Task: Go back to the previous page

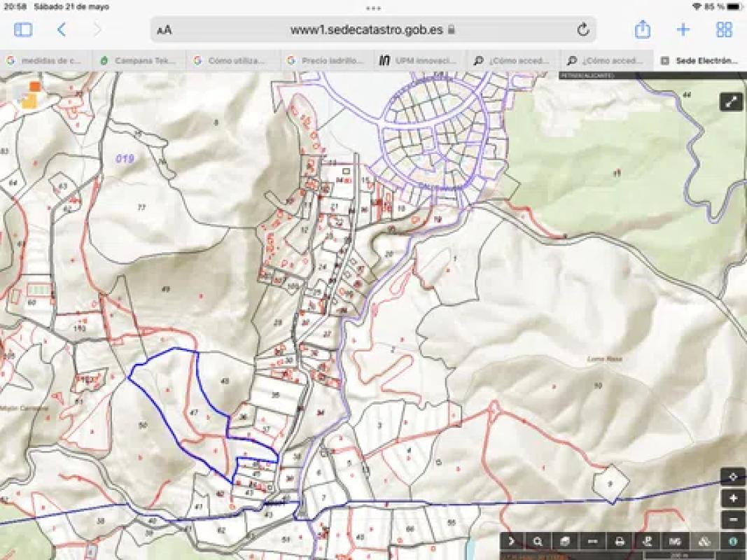Action: pyautogui.click(x=62, y=29)
